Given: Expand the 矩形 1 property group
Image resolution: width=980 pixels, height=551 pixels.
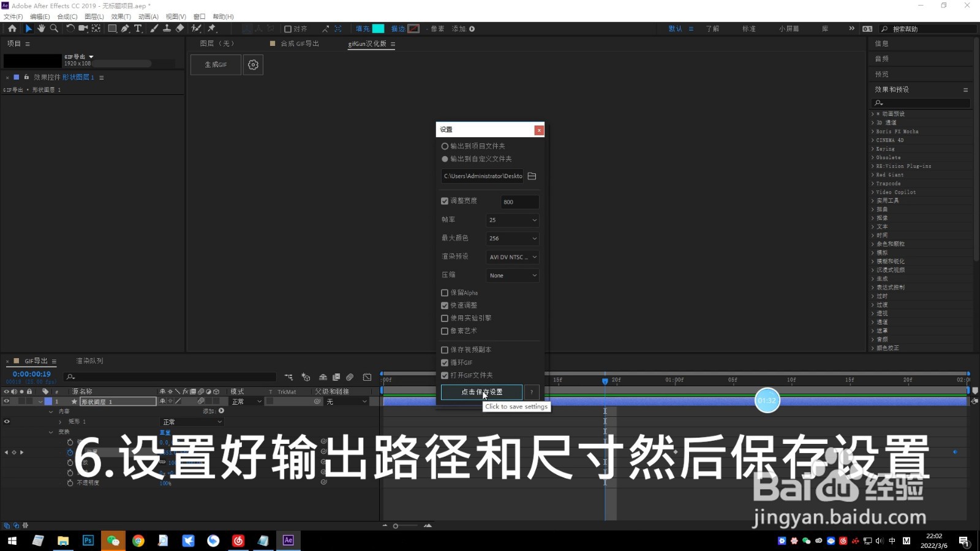Looking at the screenshot, I should pos(60,422).
